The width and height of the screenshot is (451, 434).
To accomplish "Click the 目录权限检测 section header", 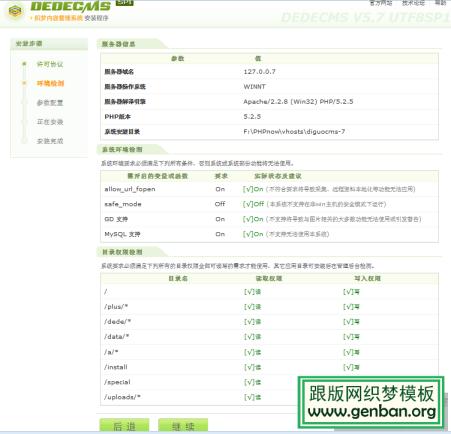I will 122,252.
